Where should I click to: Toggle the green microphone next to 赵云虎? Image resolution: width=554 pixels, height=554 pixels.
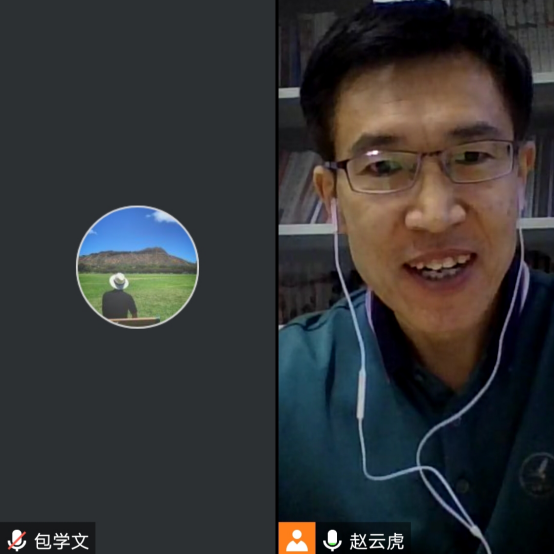[x=332, y=540]
